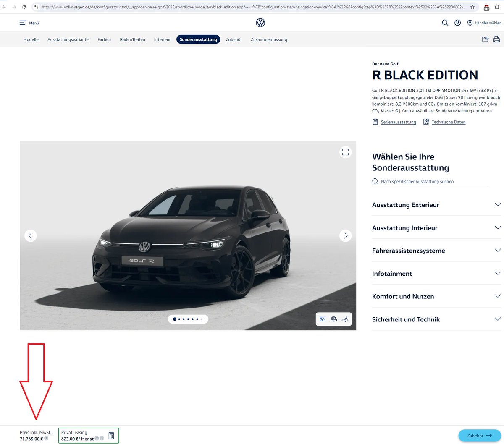Expand Ausstattung Exterieur section
The width and height of the screenshot is (504, 444).
coord(436,205)
